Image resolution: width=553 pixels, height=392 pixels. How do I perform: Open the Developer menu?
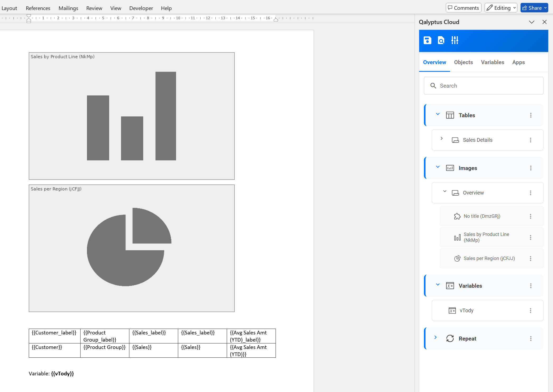pos(141,8)
